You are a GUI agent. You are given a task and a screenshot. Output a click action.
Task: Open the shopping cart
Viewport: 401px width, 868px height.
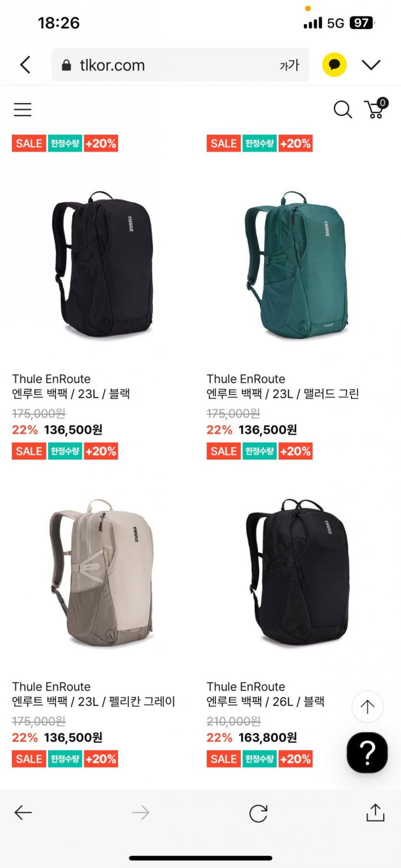376,108
